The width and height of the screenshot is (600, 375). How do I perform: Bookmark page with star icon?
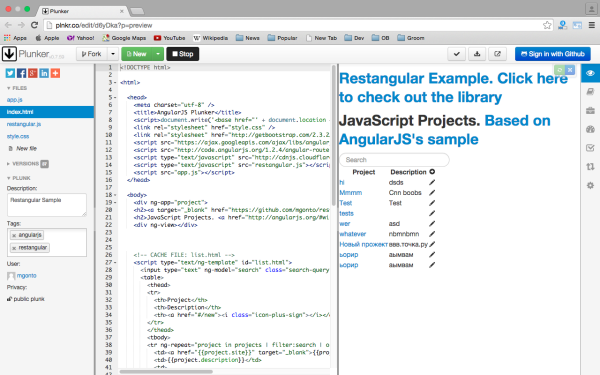click(x=547, y=25)
